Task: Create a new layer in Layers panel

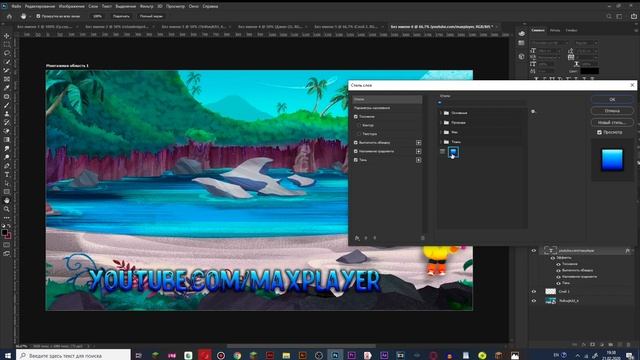Action: tap(620, 345)
